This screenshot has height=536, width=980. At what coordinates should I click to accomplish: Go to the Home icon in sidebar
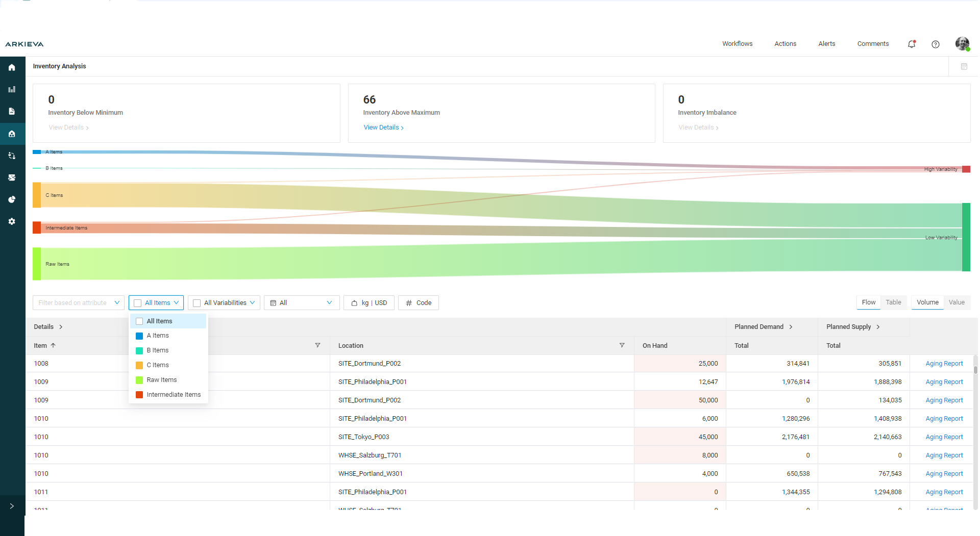12,67
